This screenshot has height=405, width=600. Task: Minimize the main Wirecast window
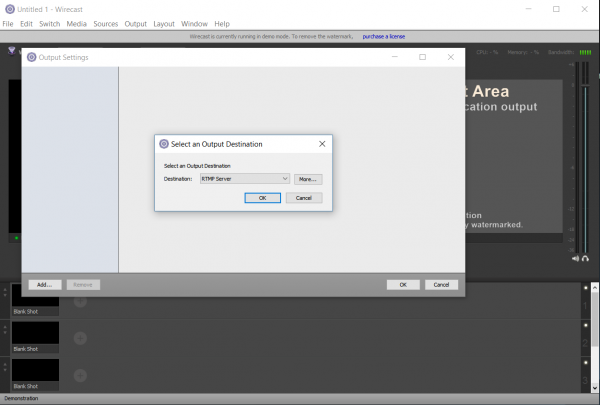pos(528,9)
